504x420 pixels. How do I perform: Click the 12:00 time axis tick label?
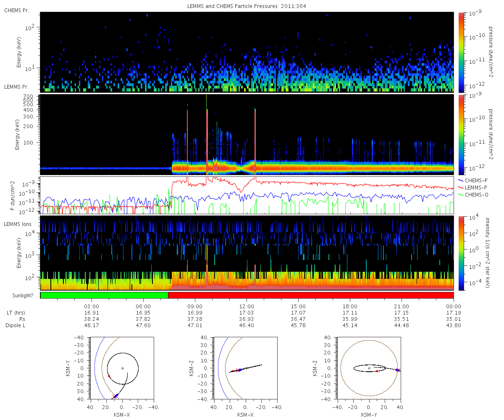point(247,306)
